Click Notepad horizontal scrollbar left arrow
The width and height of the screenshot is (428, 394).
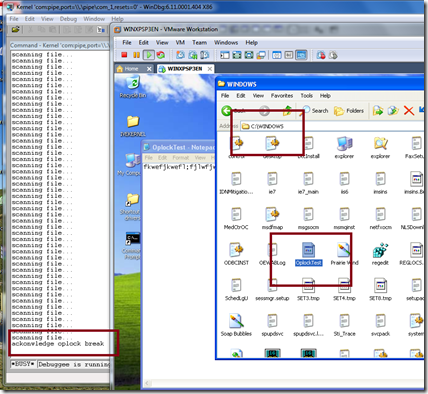[146, 384]
